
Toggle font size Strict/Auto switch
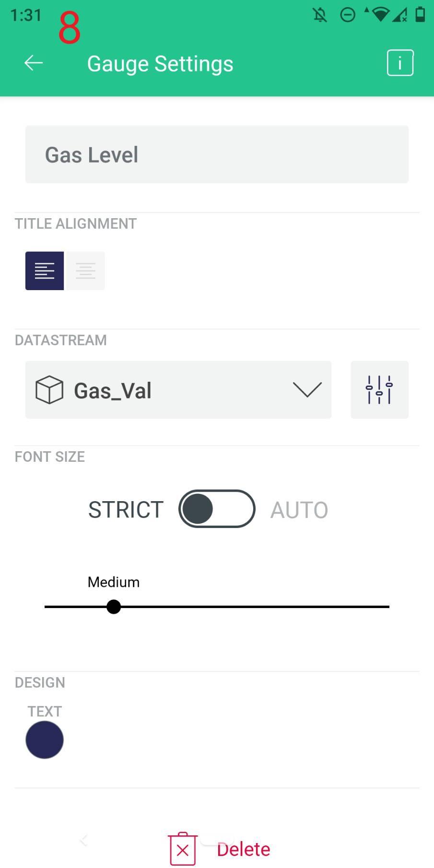(x=217, y=509)
